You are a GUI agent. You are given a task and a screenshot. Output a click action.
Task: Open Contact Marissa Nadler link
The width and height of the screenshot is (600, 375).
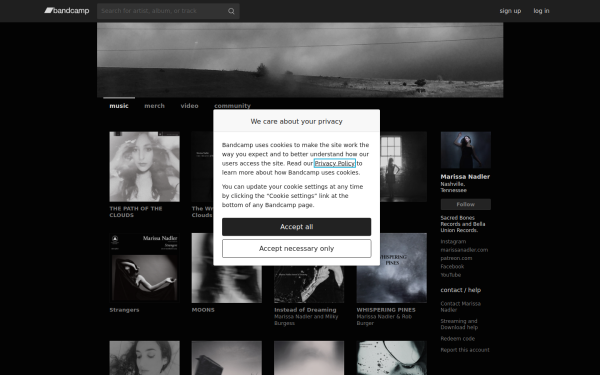461,307
